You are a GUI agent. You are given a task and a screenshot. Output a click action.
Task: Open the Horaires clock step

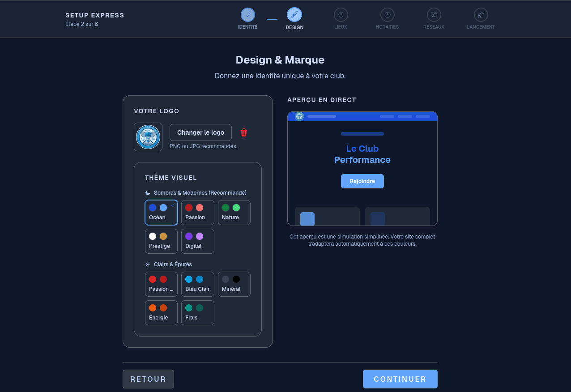click(x=387, y=15)
